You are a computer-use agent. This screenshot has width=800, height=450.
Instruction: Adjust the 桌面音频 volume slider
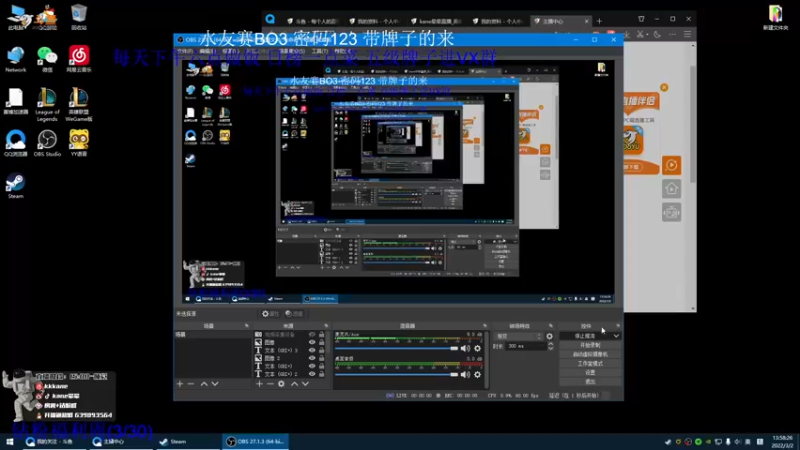click(x=396, y=374)
